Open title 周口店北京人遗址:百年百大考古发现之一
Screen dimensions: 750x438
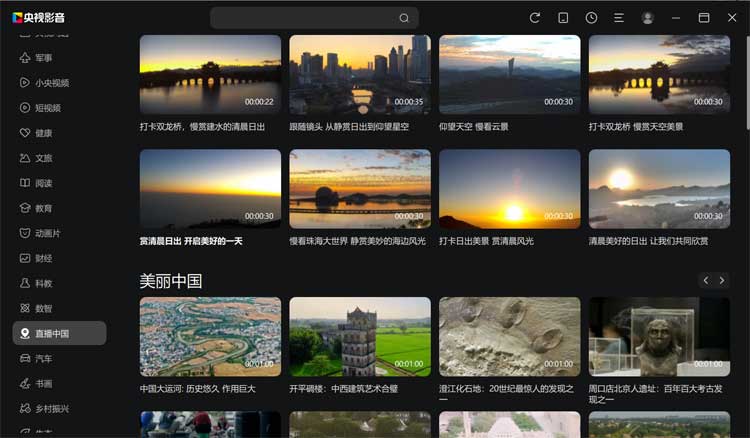(655, 394)
